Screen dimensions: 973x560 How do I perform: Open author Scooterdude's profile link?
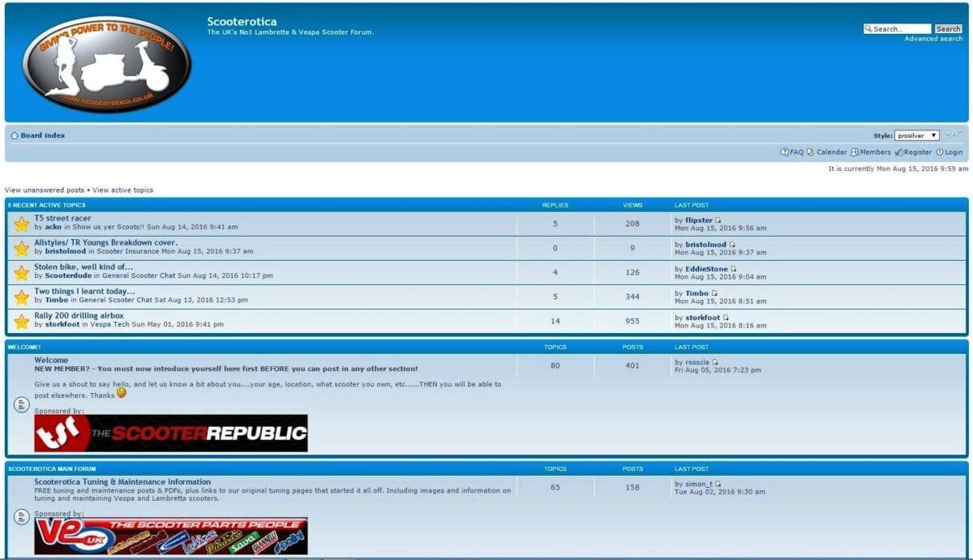tap(68, 276)
